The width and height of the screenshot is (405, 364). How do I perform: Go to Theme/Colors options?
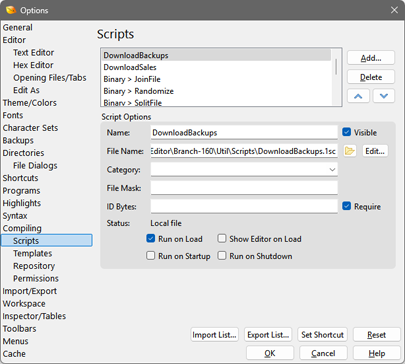click(30, 103)
